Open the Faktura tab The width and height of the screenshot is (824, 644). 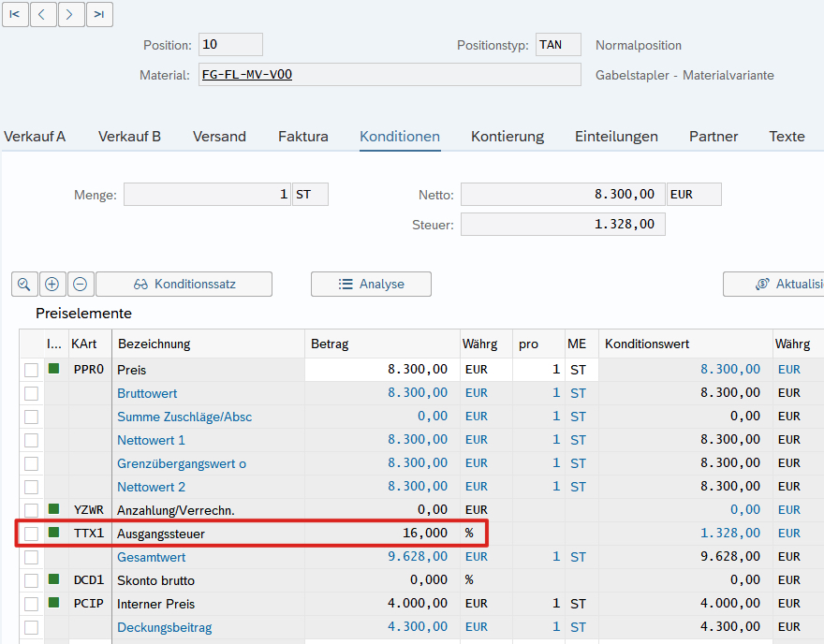point(303,137)
